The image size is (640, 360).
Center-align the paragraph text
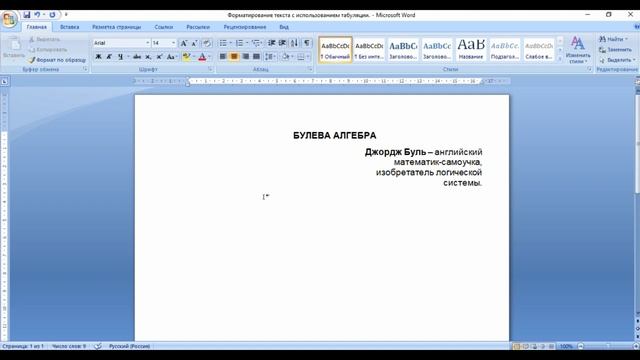234,57
